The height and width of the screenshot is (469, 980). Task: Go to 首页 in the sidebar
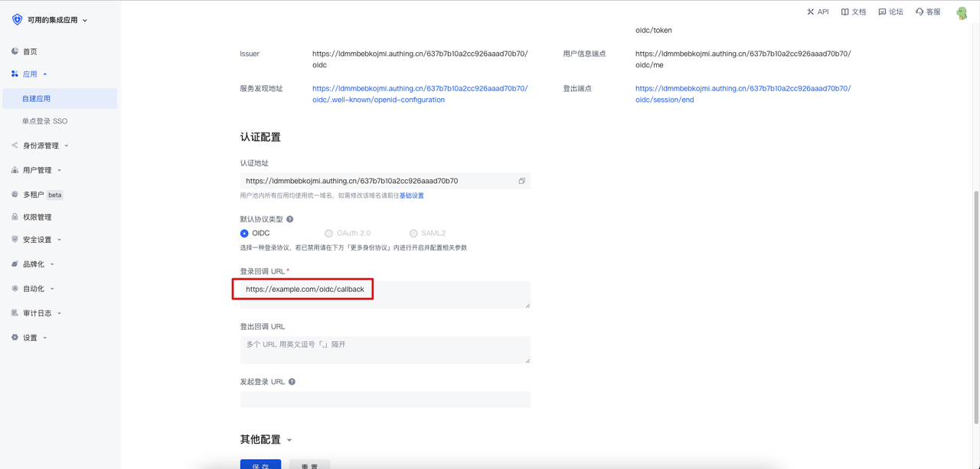tap(30, 51)
